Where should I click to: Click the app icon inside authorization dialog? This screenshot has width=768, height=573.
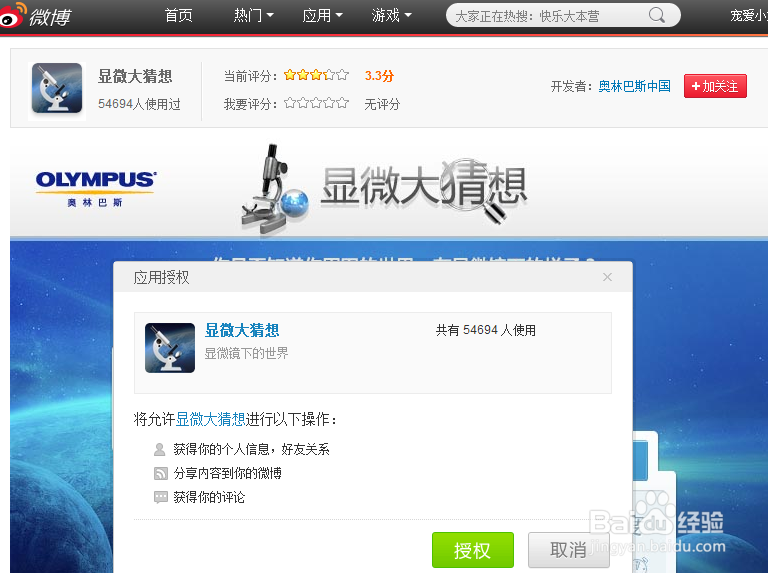(170, 348)
